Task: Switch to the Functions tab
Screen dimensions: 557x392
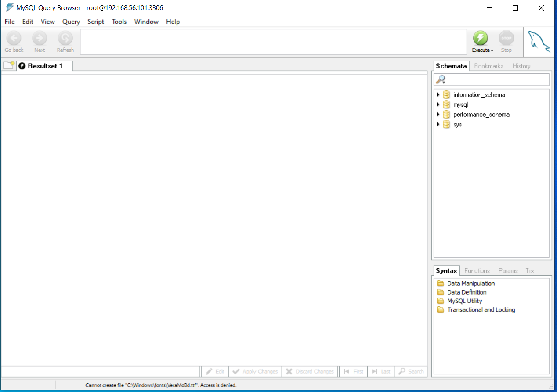Action: [x=477, y=270]
